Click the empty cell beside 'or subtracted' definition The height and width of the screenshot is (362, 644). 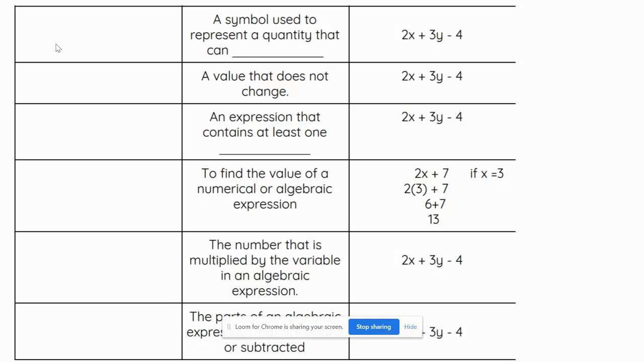pyautogui.click(x=98, y=331)
